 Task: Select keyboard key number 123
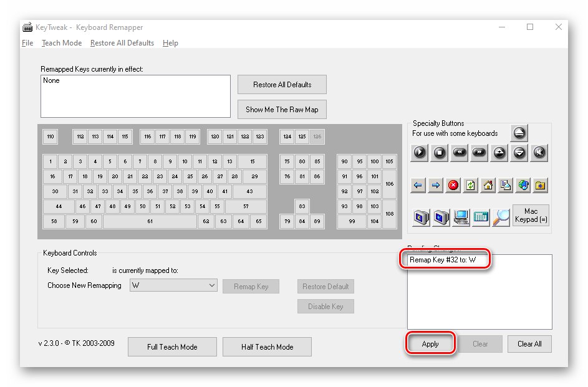260,136
